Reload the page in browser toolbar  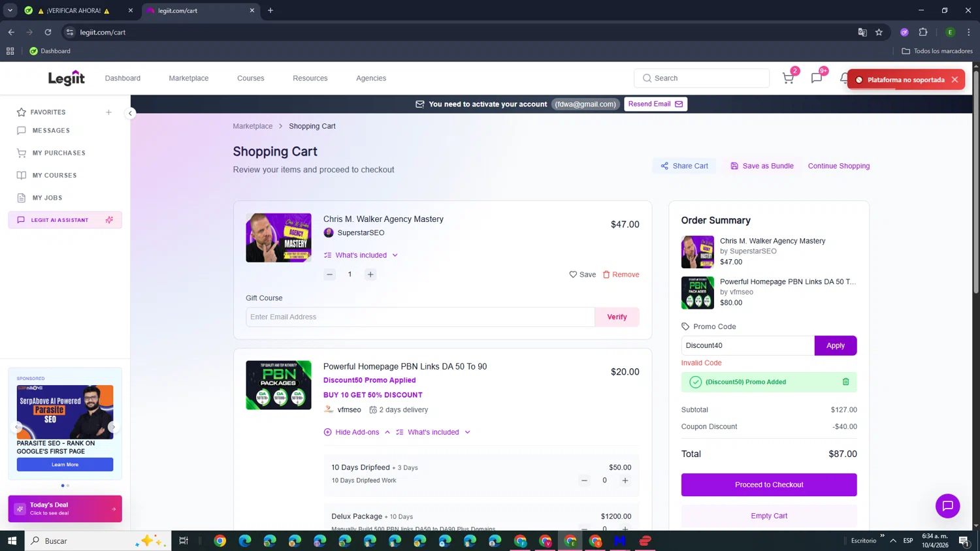click(48, 32)
